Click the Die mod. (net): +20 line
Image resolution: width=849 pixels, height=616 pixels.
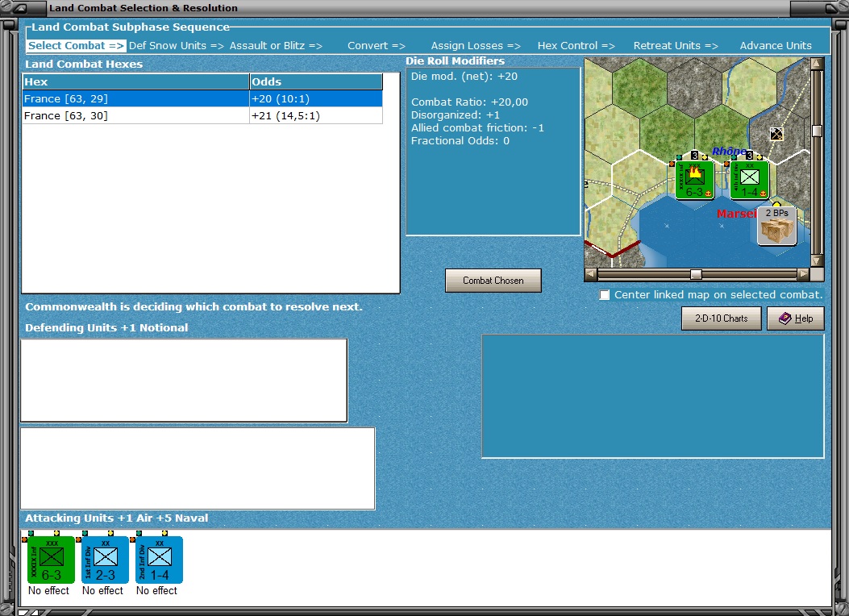[464, 77]
